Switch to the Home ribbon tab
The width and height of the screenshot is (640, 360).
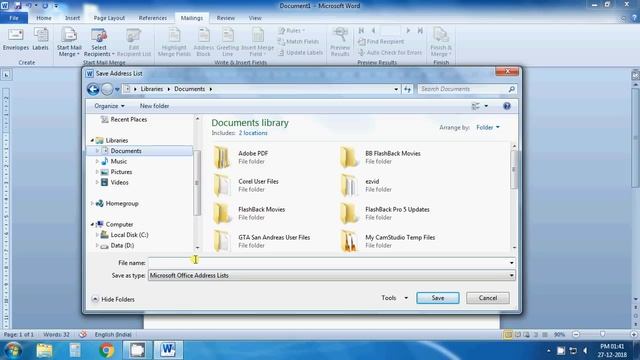[x=44, y=18]
